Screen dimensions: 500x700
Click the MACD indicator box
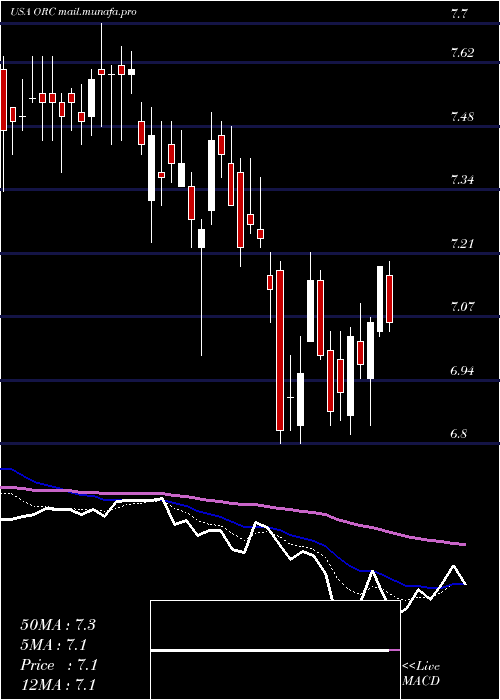(x=275, y=650)
